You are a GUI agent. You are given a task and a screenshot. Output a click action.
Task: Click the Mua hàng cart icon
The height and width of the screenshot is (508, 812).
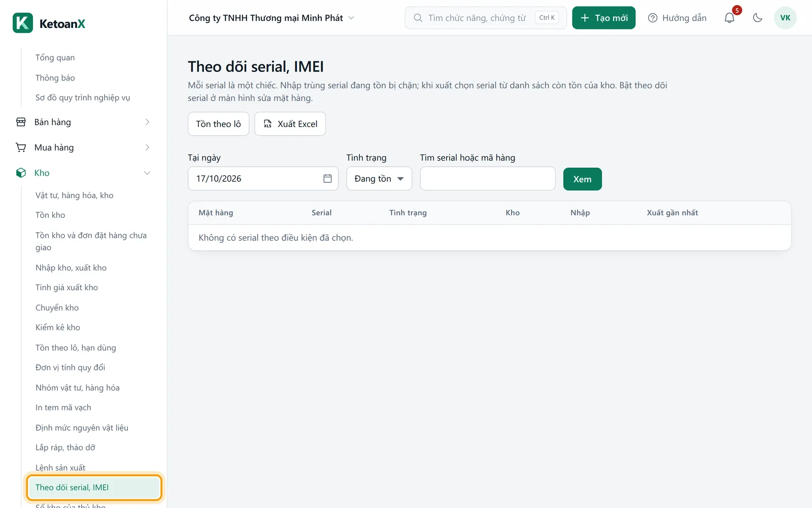coord(21,147)
